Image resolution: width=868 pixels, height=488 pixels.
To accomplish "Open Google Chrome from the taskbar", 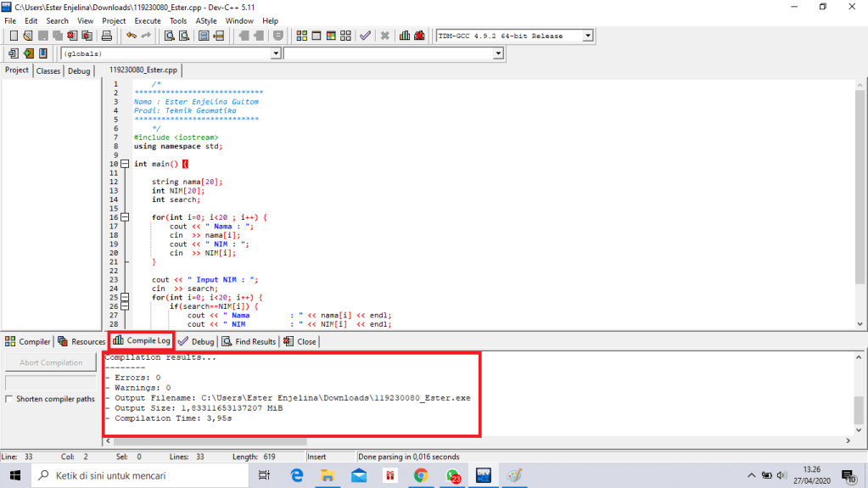I will tap(421, 475).
